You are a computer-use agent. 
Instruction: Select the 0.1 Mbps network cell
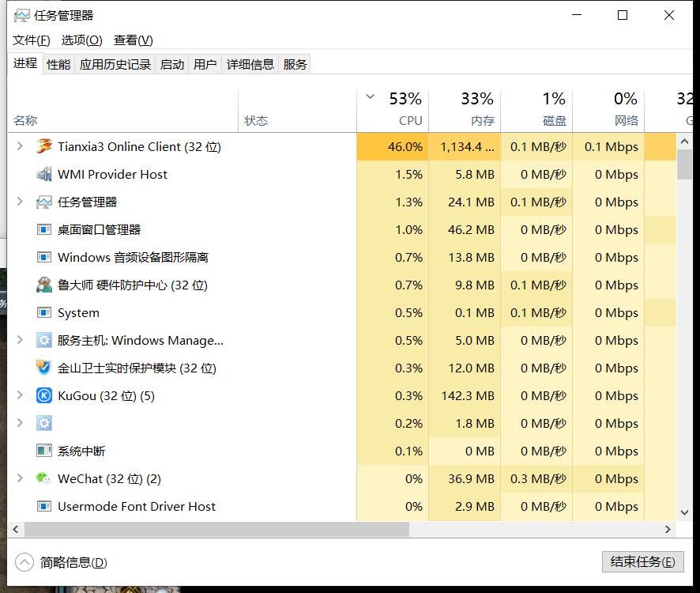tap(608, 146)
